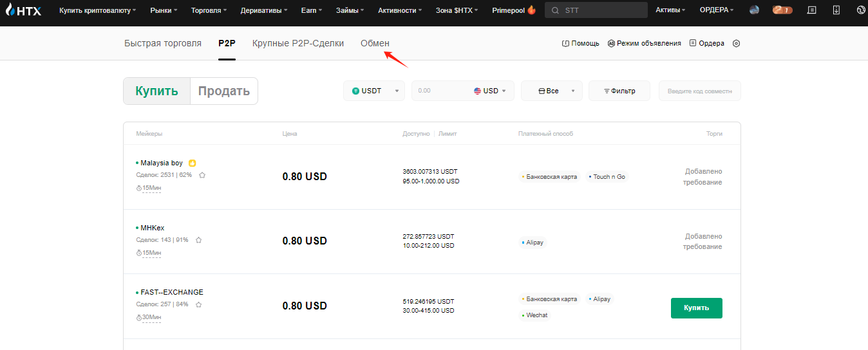Switch to the Продать (Sell) mode
868x350 pixels.
point(223,91)
